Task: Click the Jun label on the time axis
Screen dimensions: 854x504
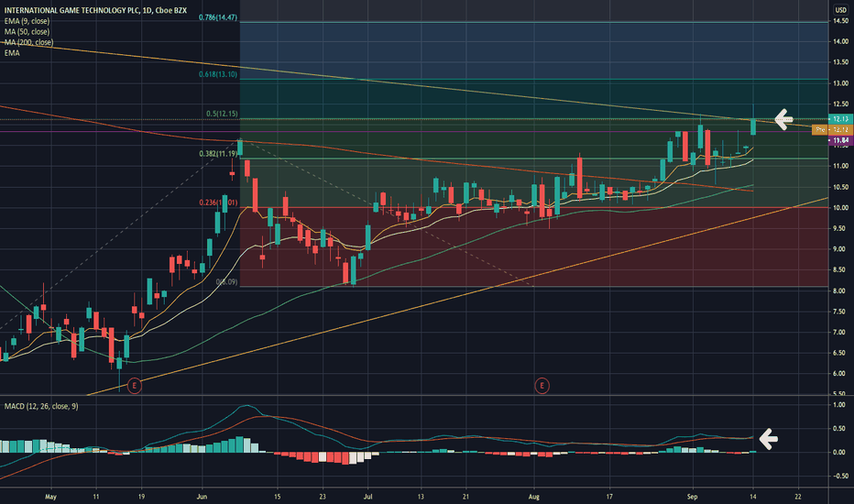Action: pos(203,497)
